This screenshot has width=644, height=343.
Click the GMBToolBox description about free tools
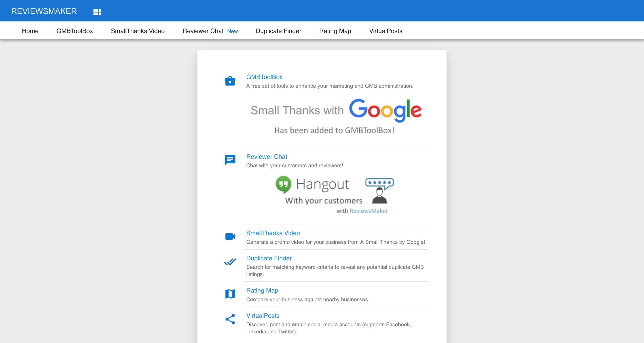pos(330,86)
